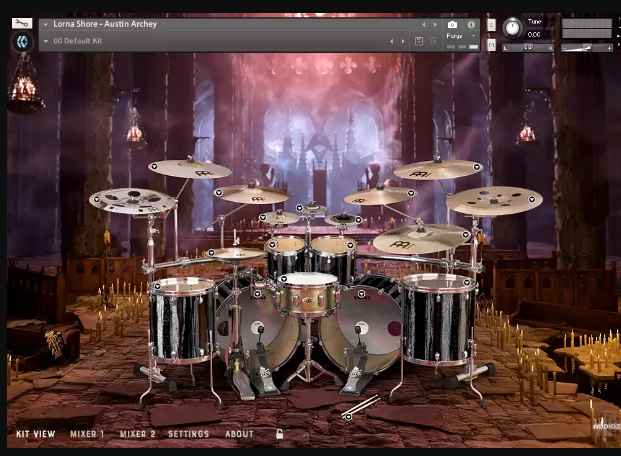The height and width of the screenshot is (456, 621).
Task: Open the camera snapshot view
Action: [x=452, y=25]
